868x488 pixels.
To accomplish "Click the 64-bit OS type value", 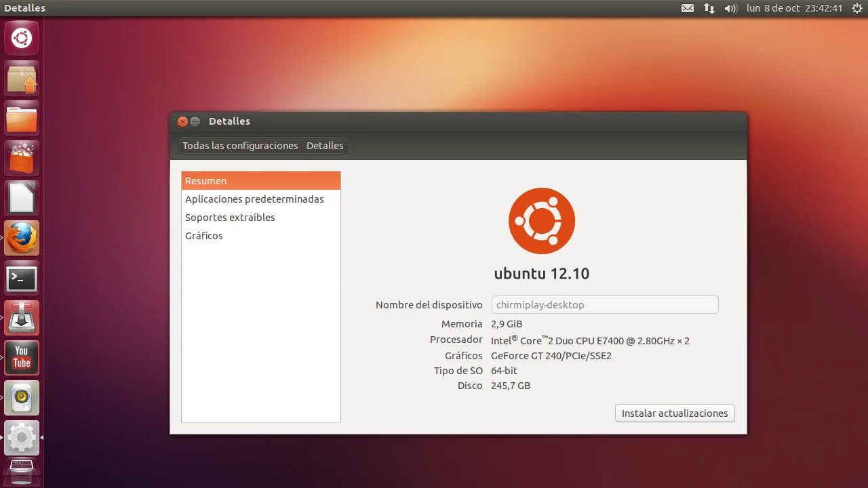I will [x=504, y=371].
